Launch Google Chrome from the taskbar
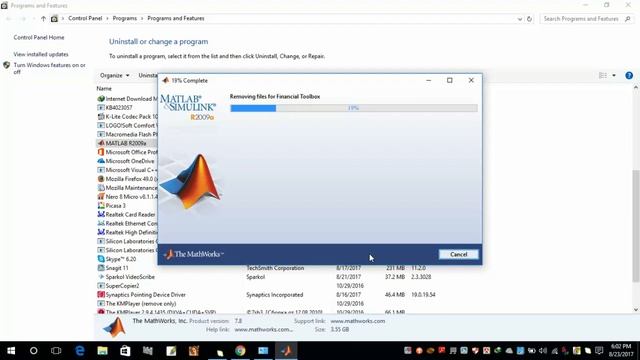Image resolution: width=640 pixels, height=360 pixels. pos(240,351)
